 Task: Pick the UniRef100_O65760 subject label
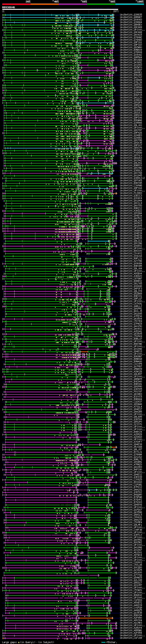tap(131, 85)
